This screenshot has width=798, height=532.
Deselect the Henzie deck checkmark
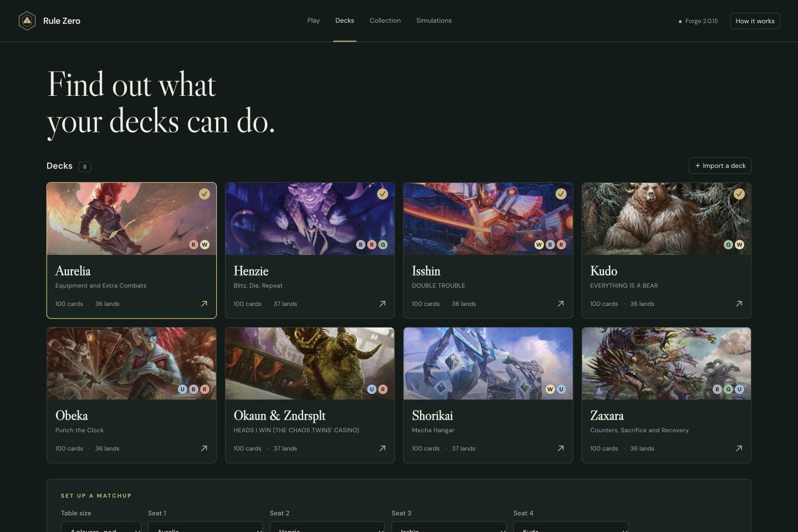(x=383, y=193)
